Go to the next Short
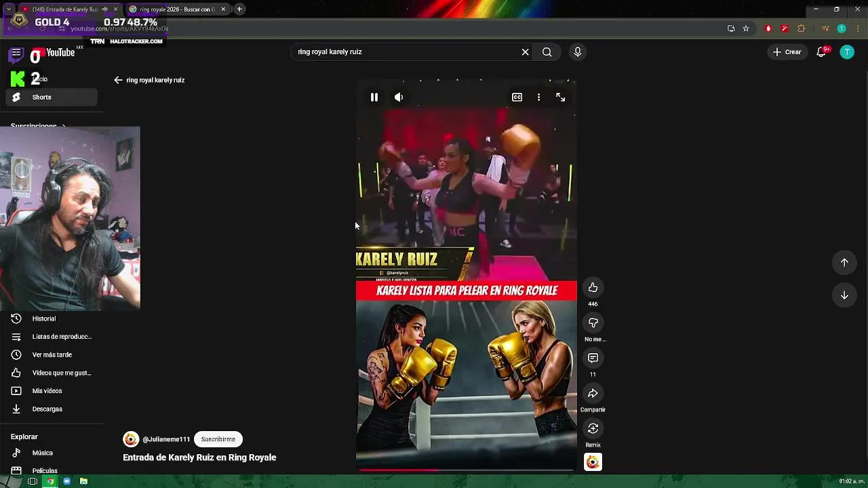The height and width of the screenshot is (488, 868). pos(844,295)
